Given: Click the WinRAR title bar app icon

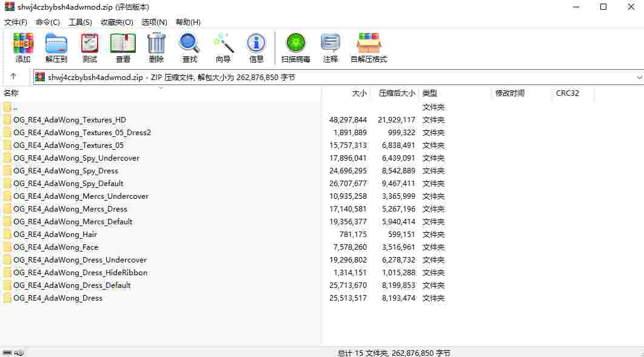Looking at the screenshot, I should 10,7.
